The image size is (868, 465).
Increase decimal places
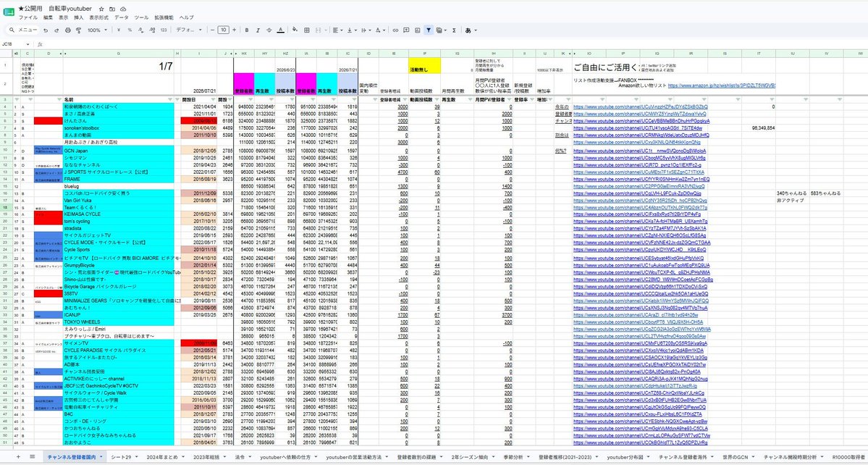[x=152, y=30]
